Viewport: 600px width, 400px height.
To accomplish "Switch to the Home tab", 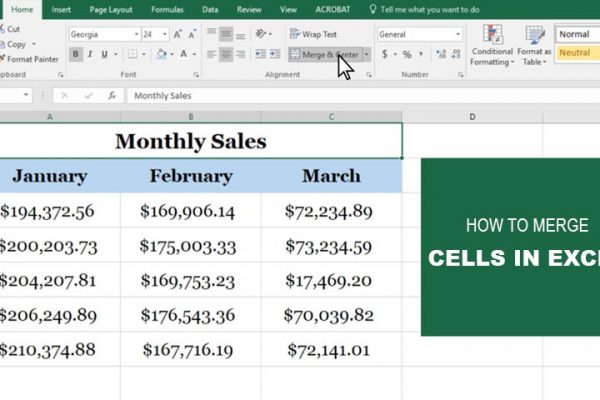I will (x=22, y=10).
